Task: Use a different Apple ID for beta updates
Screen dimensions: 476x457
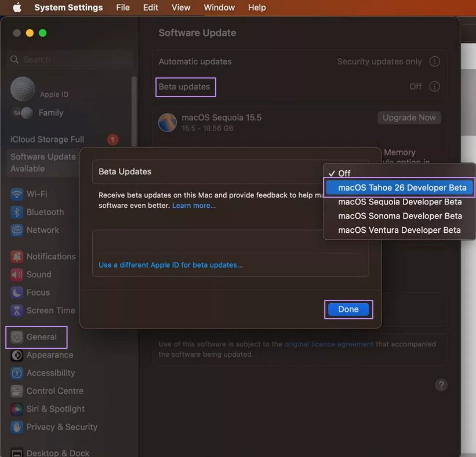Action: (x=170, y=265)
